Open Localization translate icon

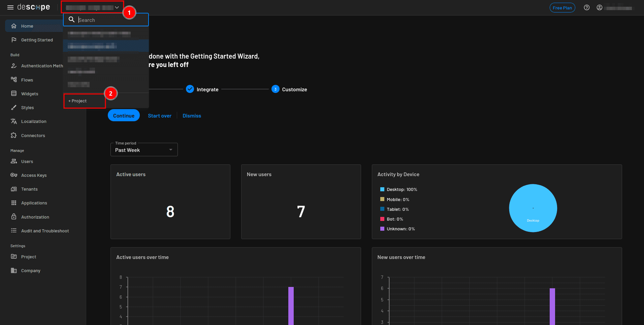[14, 122]
